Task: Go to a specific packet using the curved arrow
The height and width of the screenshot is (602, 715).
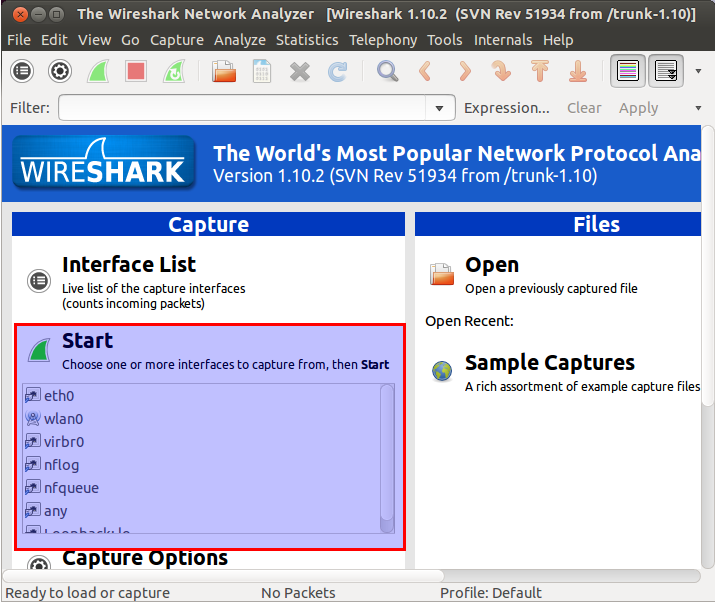Action: pos(502,71)
